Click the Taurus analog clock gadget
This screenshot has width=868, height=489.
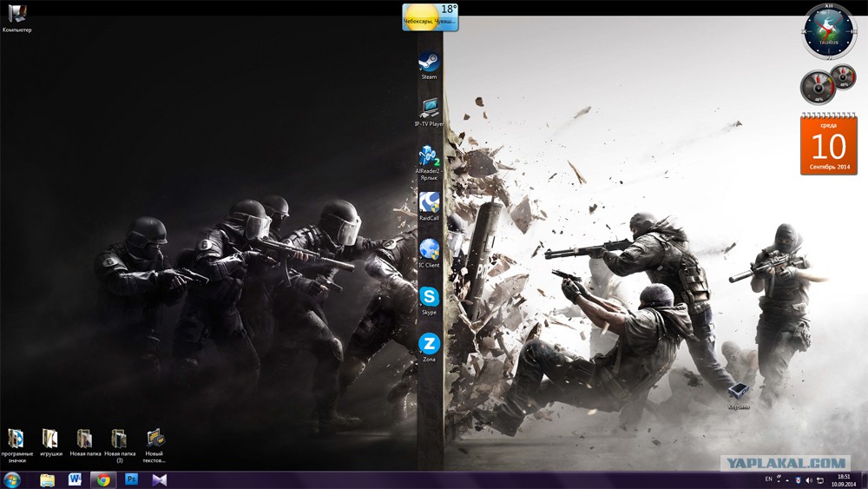829,31
